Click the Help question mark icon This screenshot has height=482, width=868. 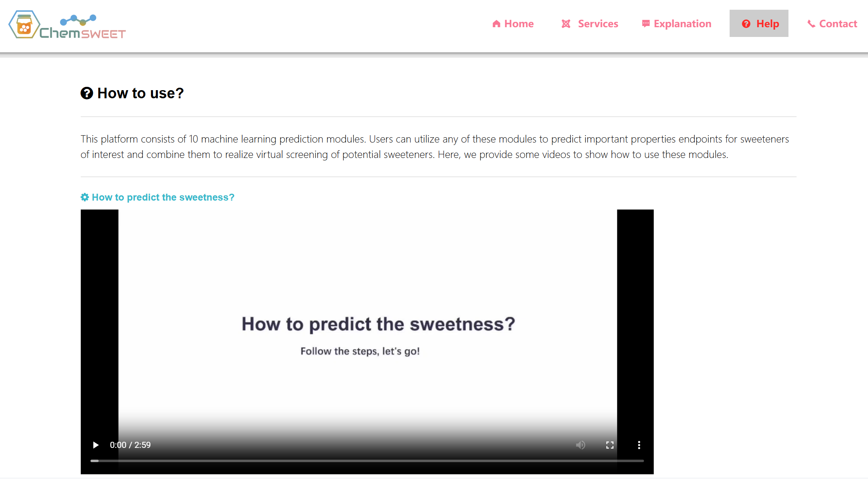tap(746, 24)
